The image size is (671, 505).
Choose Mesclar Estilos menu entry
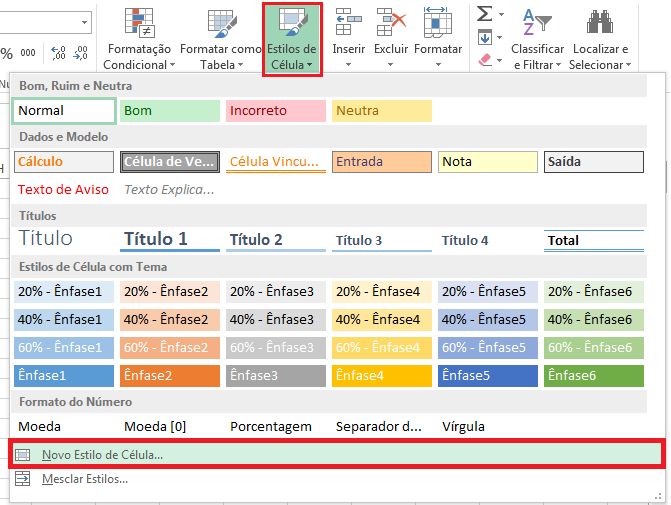(84, 479)
